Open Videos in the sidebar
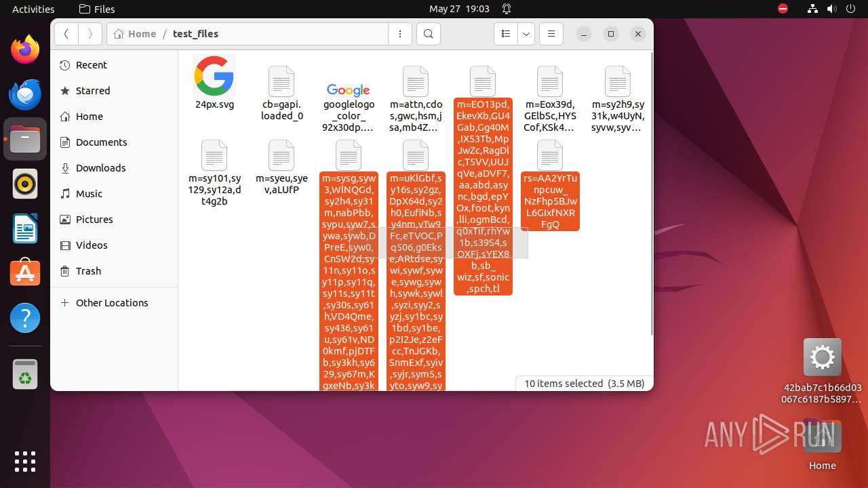This screenshot has width=868, height=488. click(x=113, y=245)
